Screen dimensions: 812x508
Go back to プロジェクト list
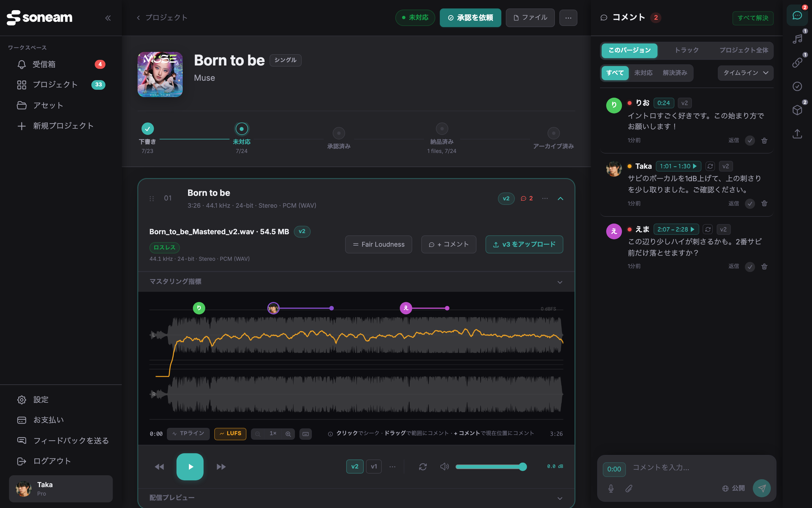coord(162,17)
